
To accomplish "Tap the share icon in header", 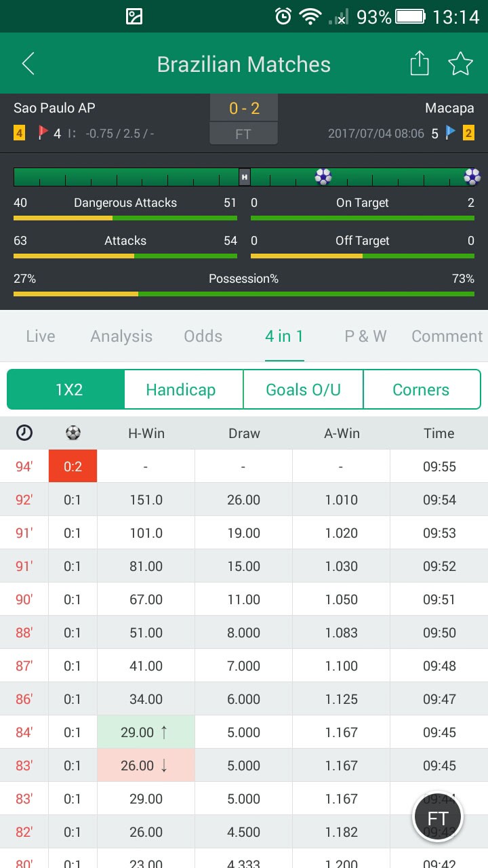I will coord(420,64).
